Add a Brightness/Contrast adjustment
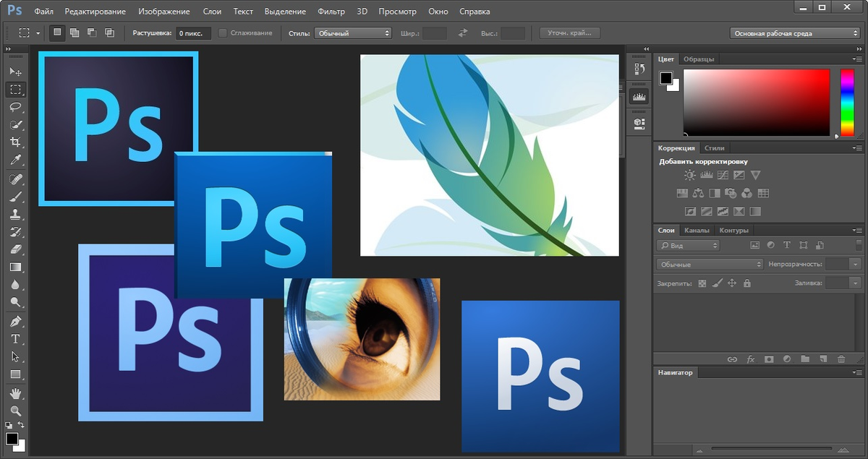 689,175
